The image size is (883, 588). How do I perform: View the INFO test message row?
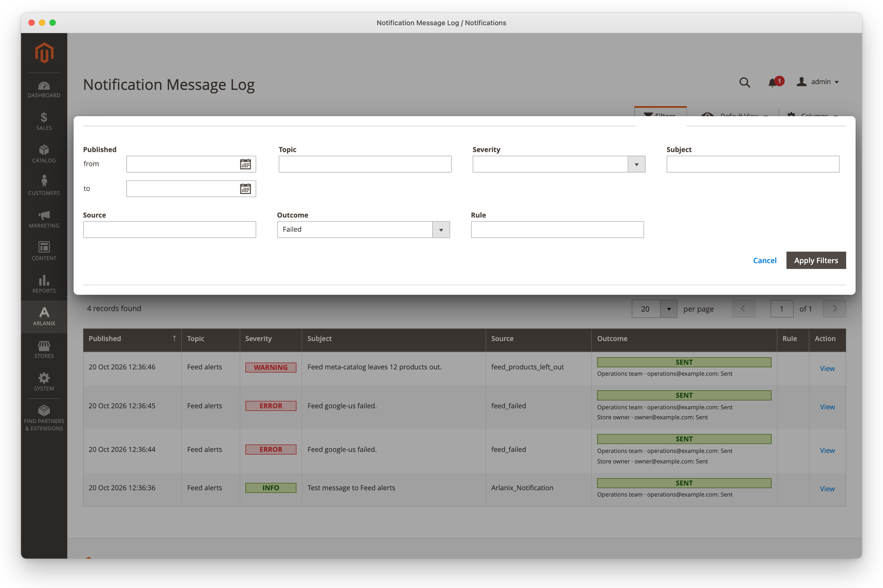[827, 489]
